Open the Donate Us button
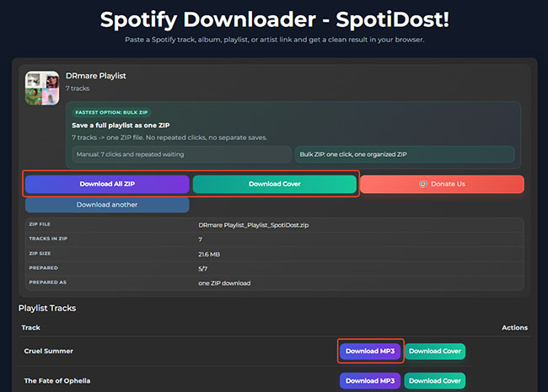Screen dimensions: 548x392 pyautogui.click(x=442, y=184)
